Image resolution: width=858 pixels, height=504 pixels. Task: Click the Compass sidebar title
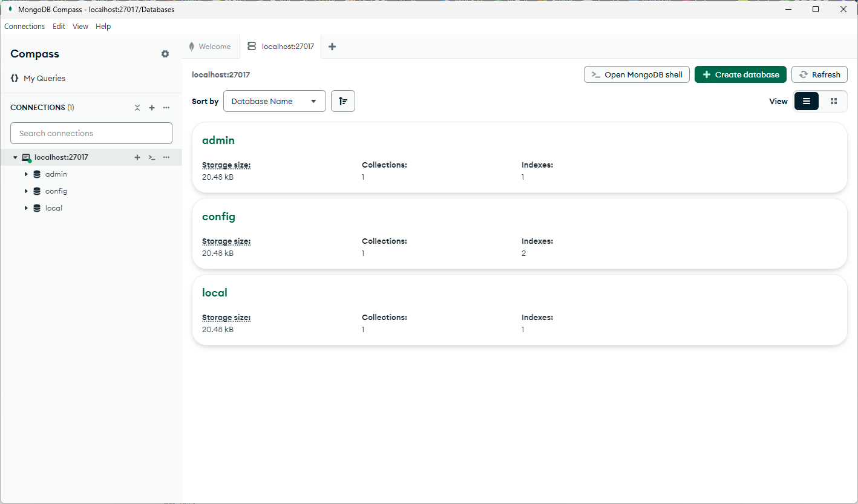click(x=34, y=54)
